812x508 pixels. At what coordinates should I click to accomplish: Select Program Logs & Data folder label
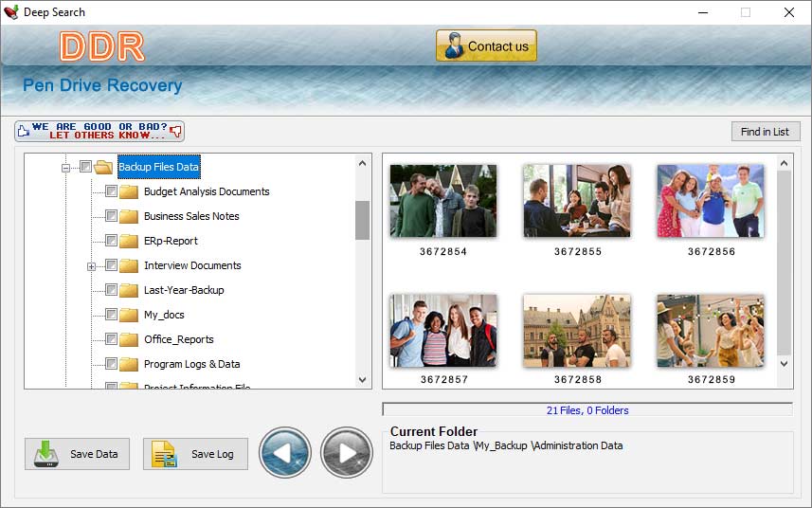(x=192, y=364)
